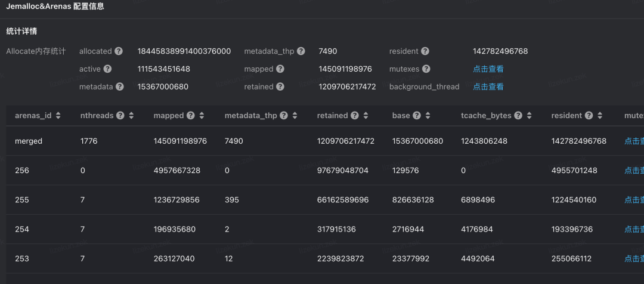This screenshot has width=644, height=284.
Task: Sort table by retained column arrows
Action: coord(366,116)
